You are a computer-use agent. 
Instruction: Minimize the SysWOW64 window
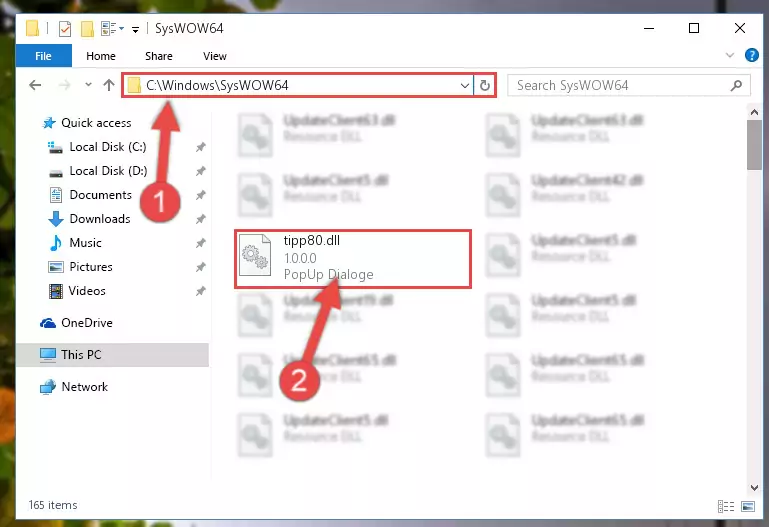(649, 28)
